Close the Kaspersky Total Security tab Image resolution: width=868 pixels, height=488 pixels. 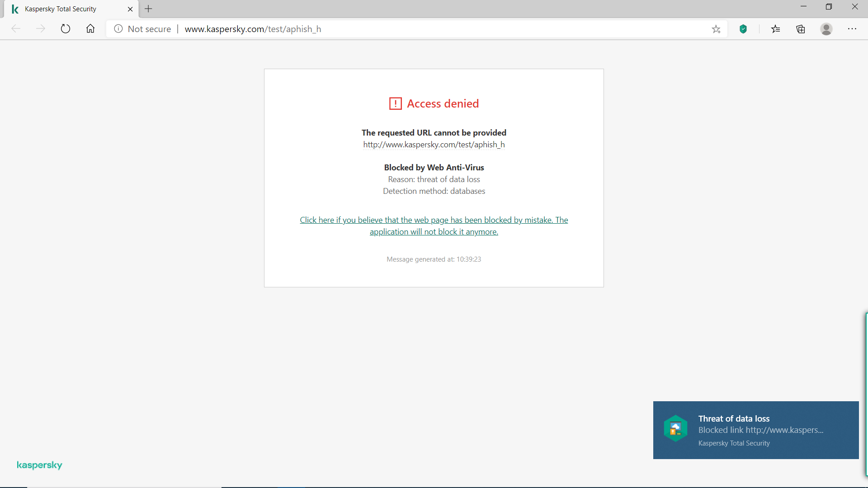[x=130, y=9]
